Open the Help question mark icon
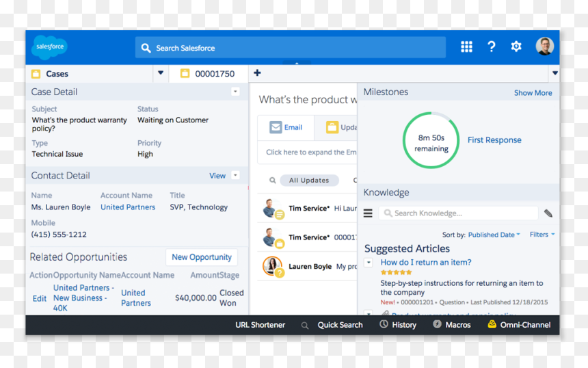Viewport: 588px width, 368px height. 491,47
